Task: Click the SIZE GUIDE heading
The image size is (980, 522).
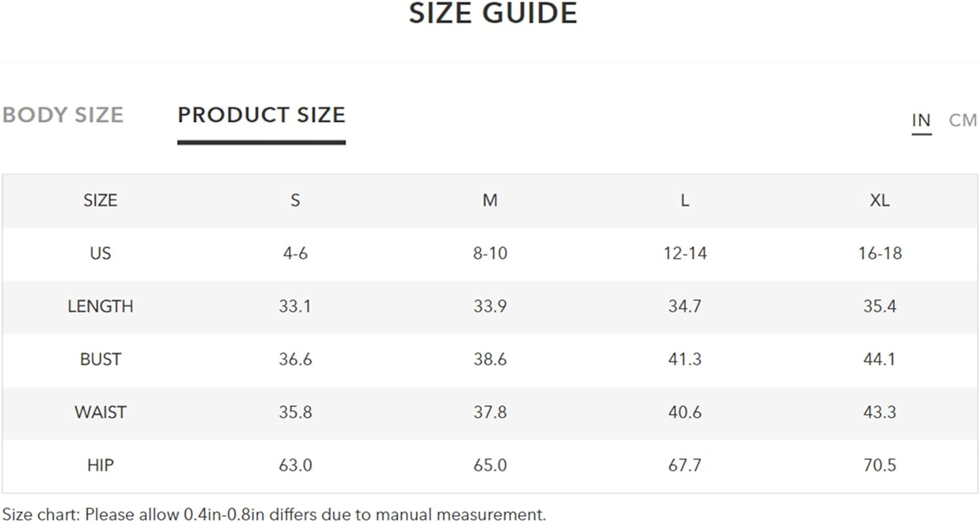Action: pyautogui.click(x=493, y=13)
